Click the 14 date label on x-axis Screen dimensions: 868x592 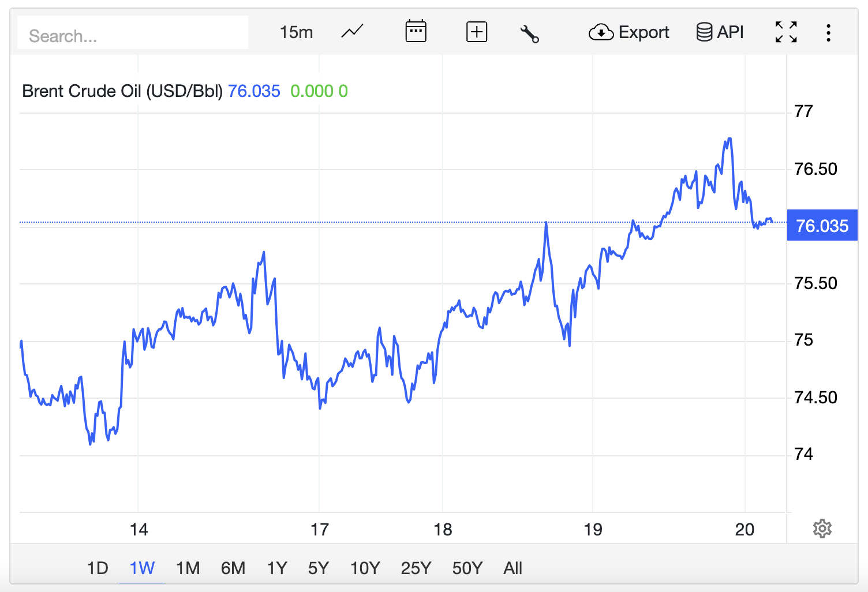139,530
